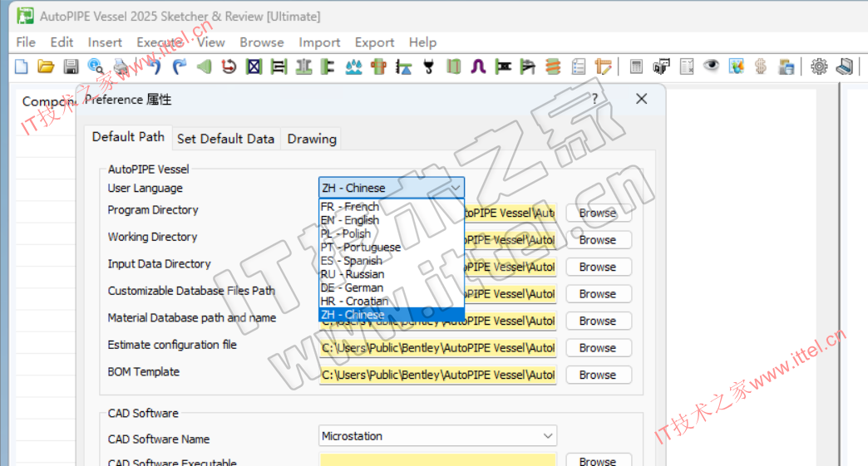Click the dollar sign cost icon
868x466 pixels.
[760, 66]
